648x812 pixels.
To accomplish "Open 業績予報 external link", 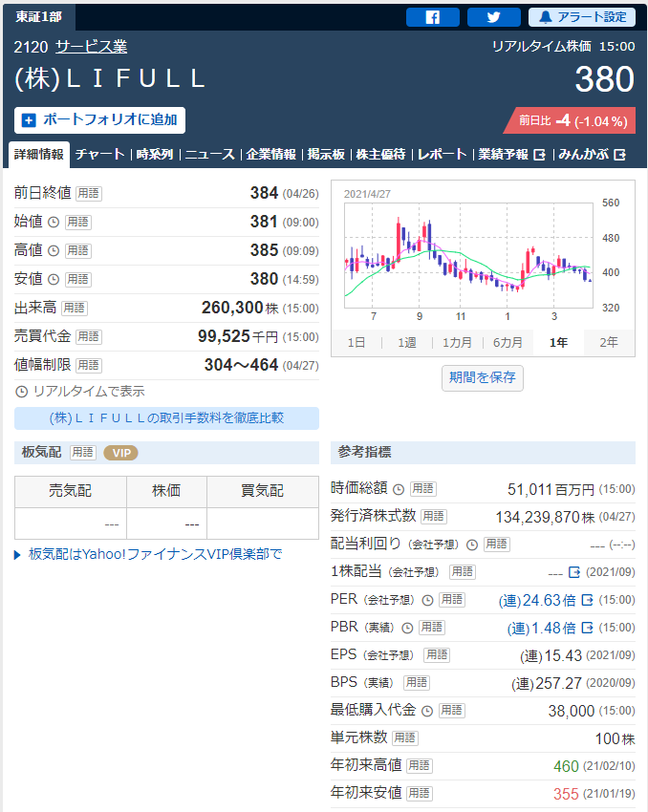I will 511,155.
